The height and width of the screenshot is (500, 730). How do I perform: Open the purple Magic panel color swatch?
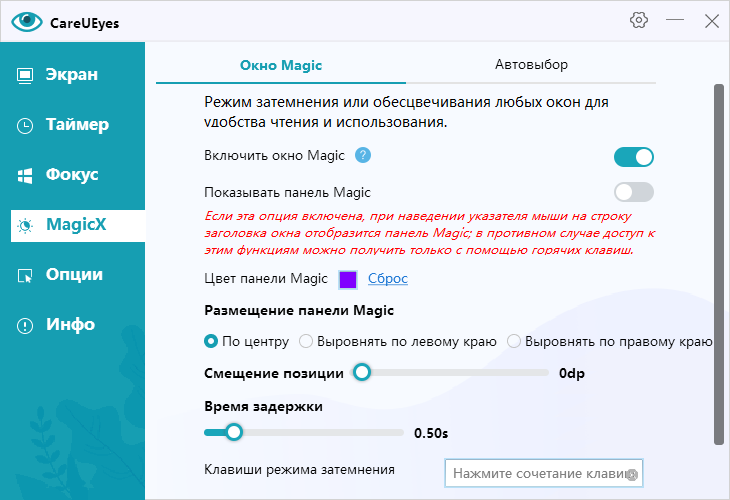[348, 279]
